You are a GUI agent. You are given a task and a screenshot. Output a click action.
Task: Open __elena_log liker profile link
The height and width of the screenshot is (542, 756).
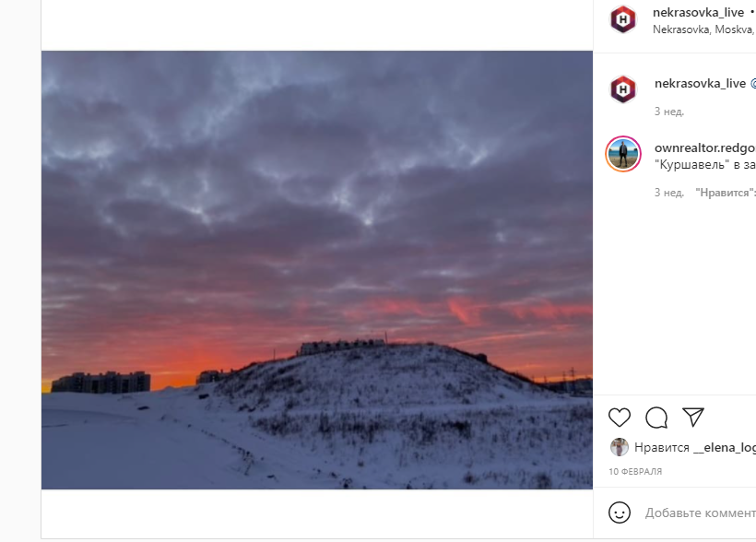pyautogui.click(x=725, y=447)
